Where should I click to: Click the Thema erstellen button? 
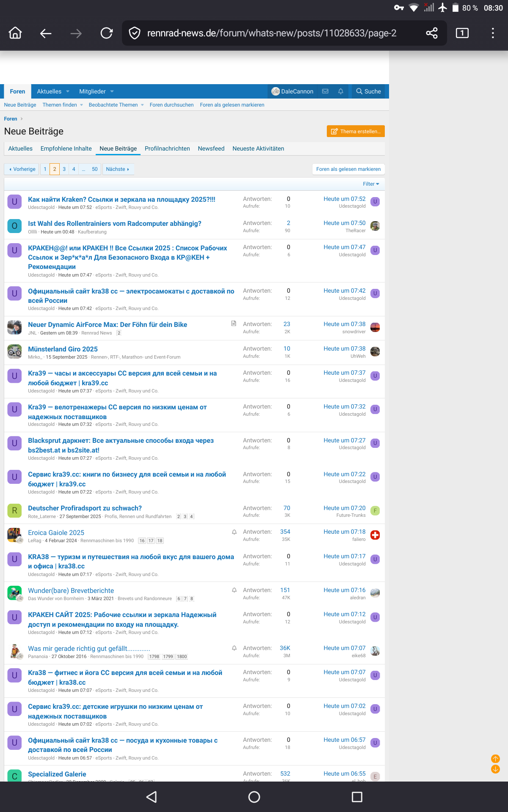coord(356,132)
